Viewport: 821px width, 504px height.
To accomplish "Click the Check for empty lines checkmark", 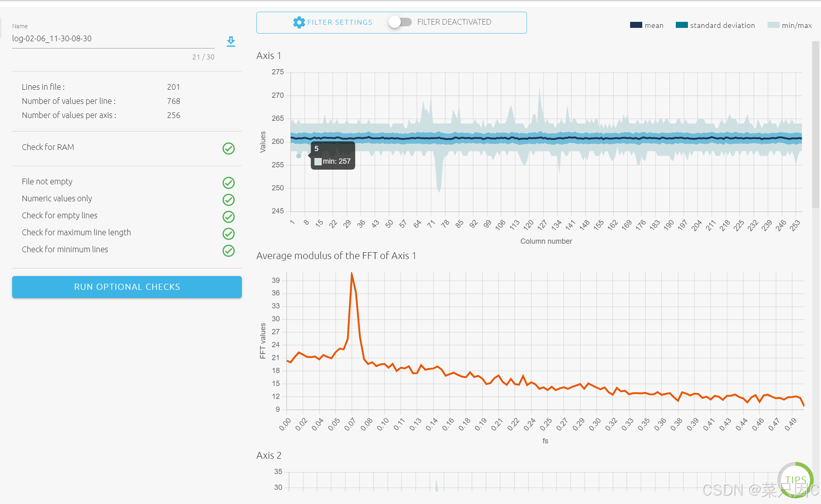I will pos(229,217).
